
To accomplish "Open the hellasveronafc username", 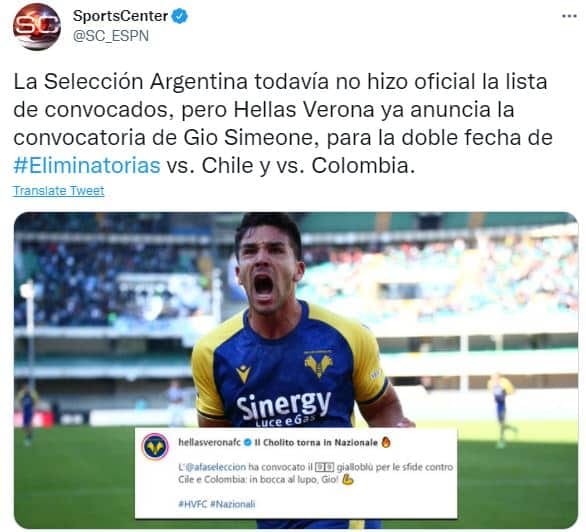I will (x=209, y=442).
